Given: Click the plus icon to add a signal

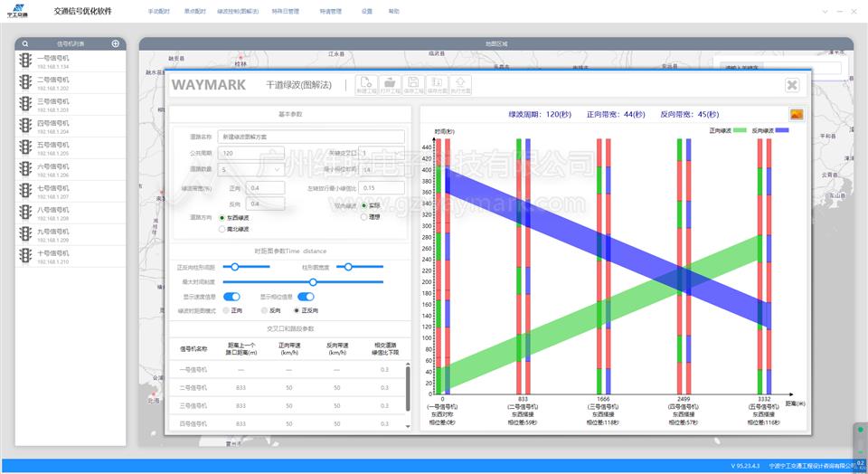Looking at the screenshot, I should pyautogui.click(x=115, y=43).
